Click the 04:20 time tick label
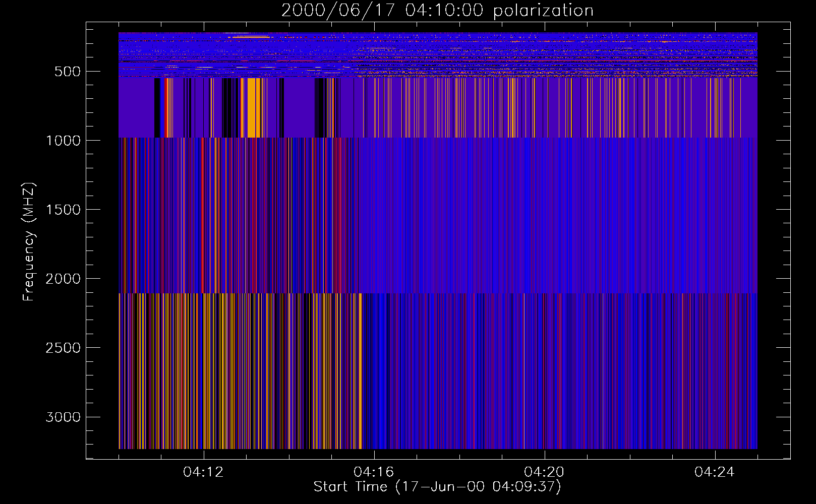This screenshot has height=504, width=816. (545, 472)
